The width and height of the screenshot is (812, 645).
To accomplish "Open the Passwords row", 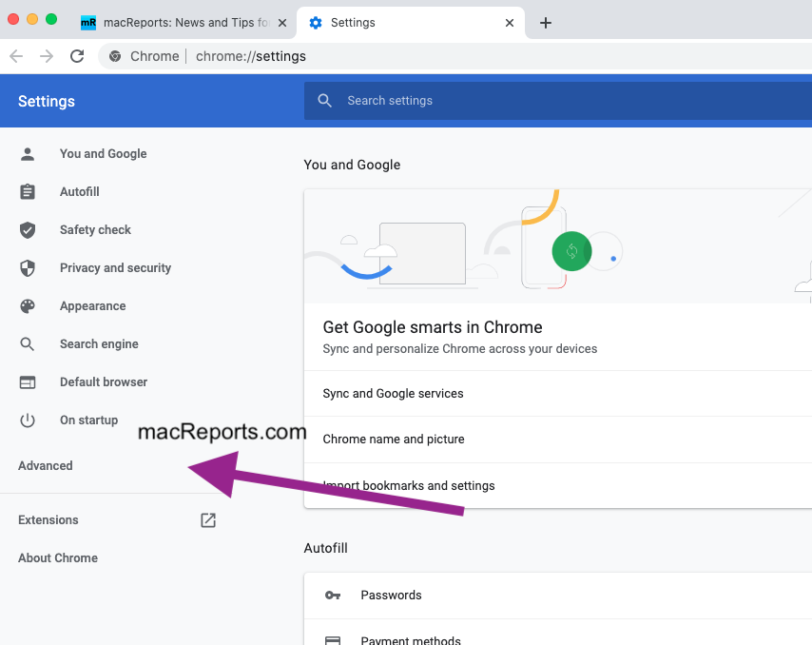I will point(558,596).
